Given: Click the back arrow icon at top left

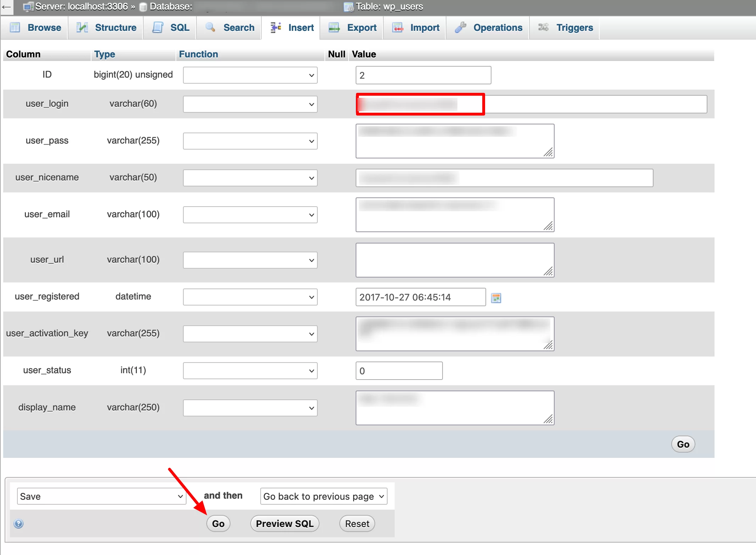Looking at the screenshot, I should (x=6, y=7).
